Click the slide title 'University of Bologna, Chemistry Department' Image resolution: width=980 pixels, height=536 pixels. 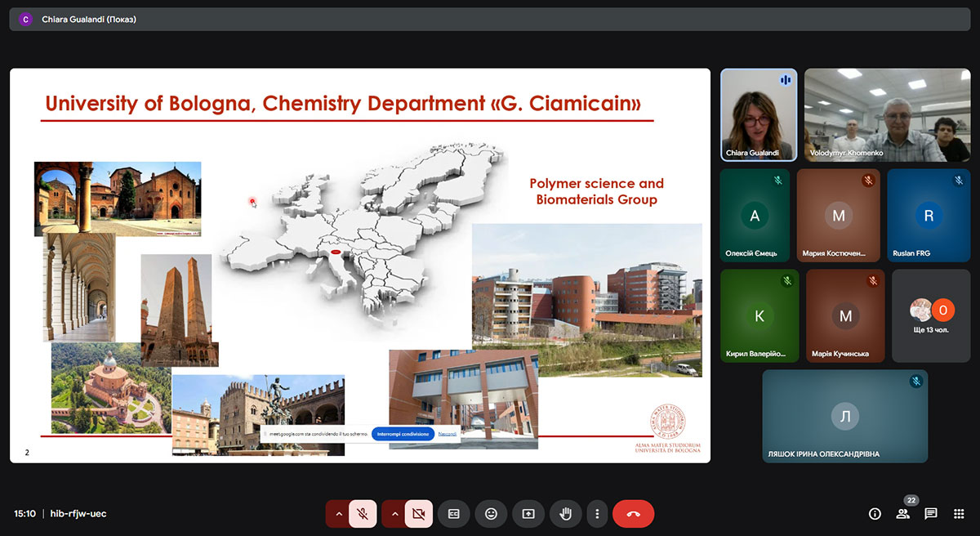pos(343,104)
